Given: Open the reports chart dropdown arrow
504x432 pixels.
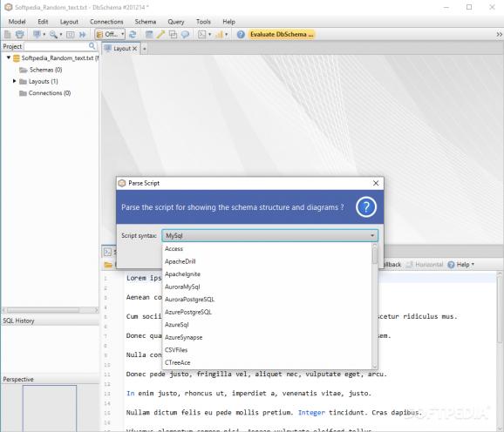Looking at the screenshot, I should click(x=227, y=34).
